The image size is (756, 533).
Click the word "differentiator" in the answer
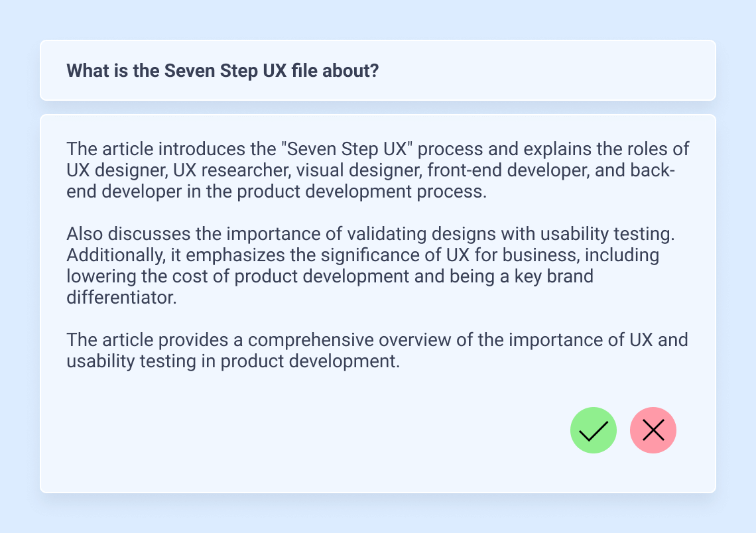click(x=121, y=298)
